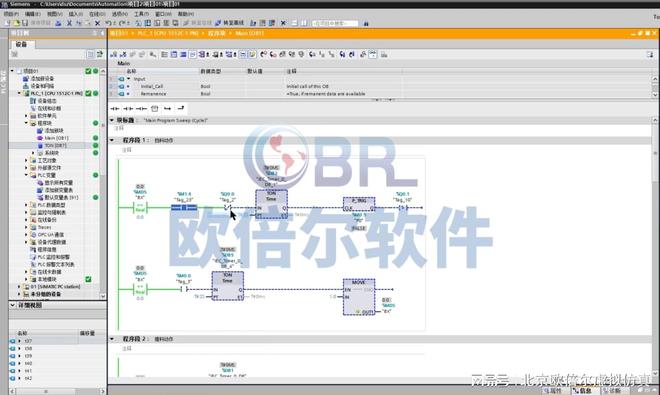Viewport: 660px width, 395px height.
Task: Click the save project floppy icon
Action: [25, 23]
